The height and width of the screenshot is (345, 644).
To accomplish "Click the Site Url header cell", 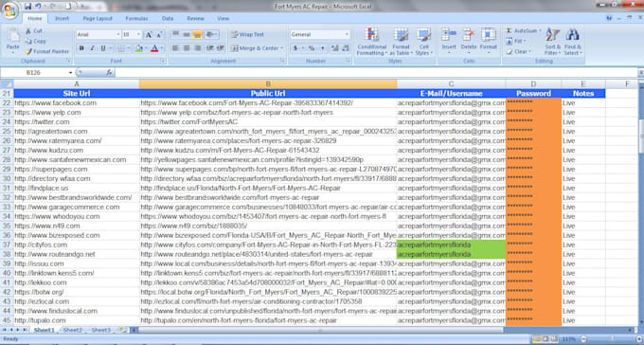I will click(77, 93).
